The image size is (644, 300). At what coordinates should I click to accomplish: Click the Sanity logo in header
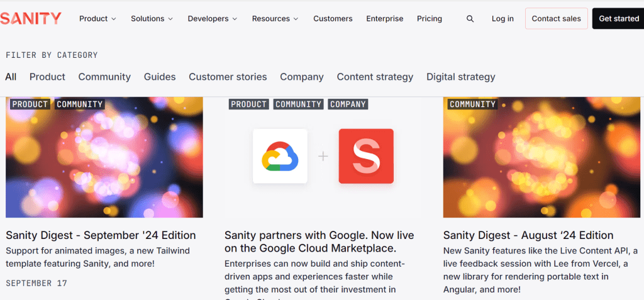[x=31, y=18]
